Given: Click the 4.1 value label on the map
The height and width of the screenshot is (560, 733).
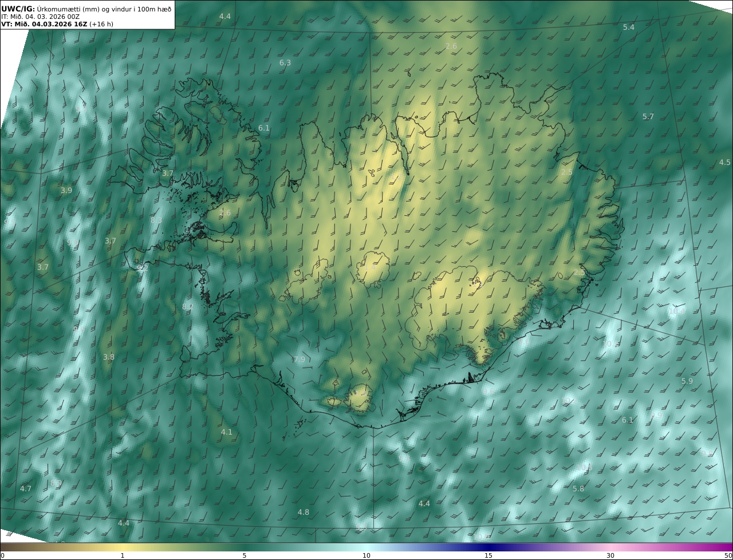Looking at the screenshot, I should (227, 432).
